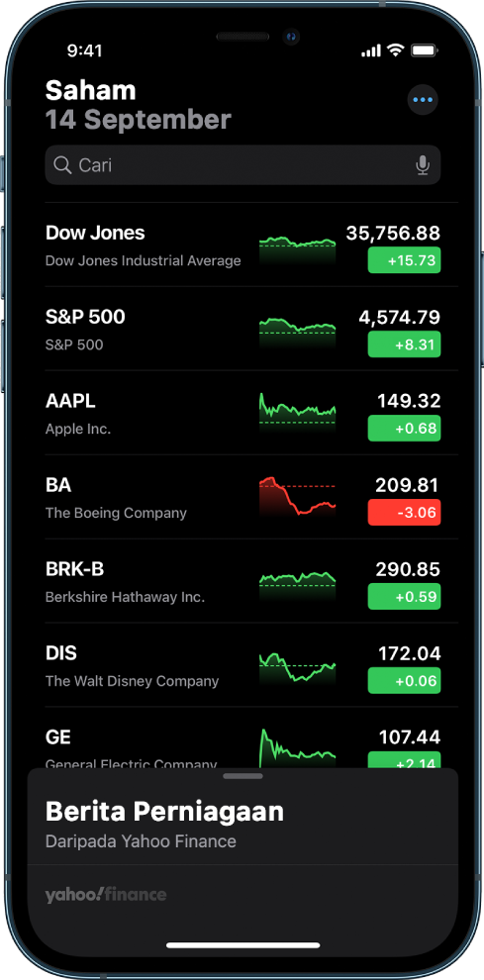Tap the Wi-Fi status icon
The height and width of the screenshot is (980, 484).
[x=395, y=50]
